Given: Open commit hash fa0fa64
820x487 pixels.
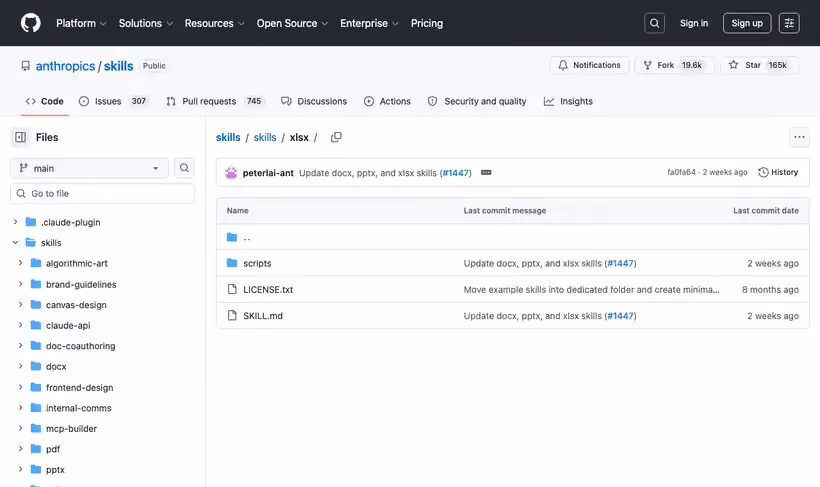Looking at the screenshot, I should [x=681, y=172].
